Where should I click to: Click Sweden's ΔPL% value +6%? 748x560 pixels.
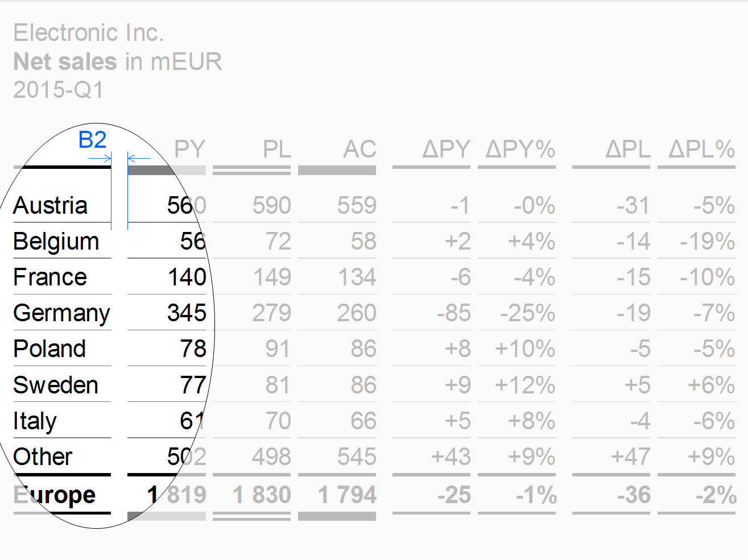[711, 385]
